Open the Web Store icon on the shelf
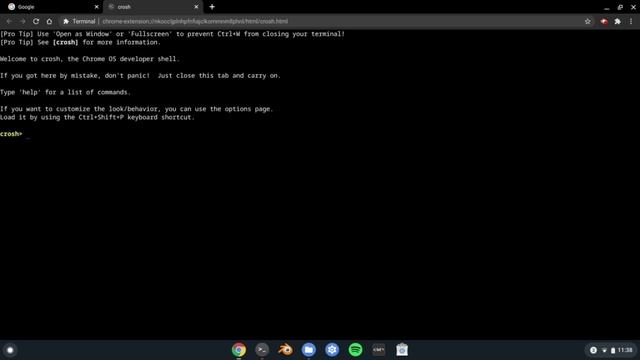Screen dimensions: 640x360 [402, 350]
